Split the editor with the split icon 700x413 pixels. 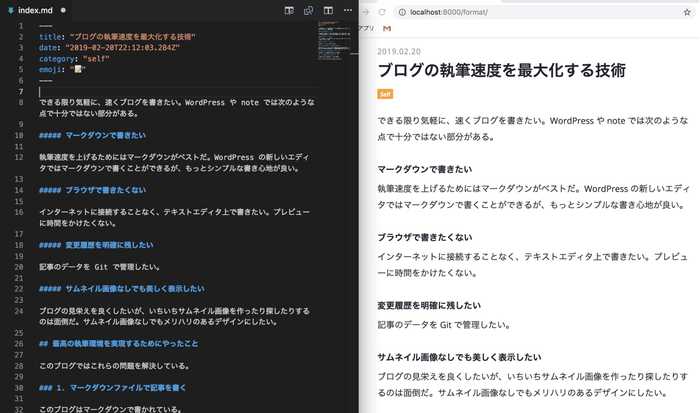(328, 10)
